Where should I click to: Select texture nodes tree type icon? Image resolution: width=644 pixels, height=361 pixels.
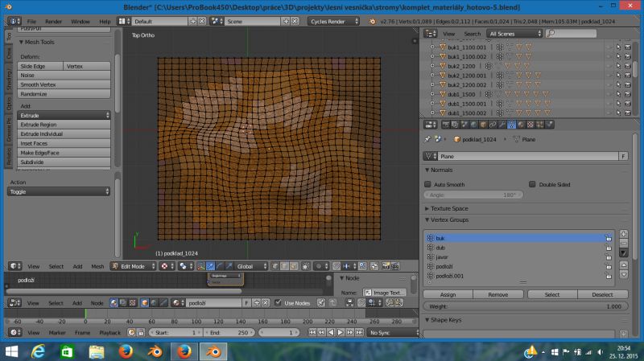click(x=132, y=303)
